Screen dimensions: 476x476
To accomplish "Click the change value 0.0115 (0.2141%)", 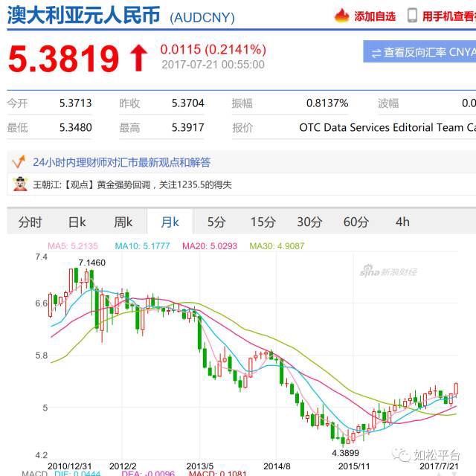I will pyautogui.click(x=213, y=49).
